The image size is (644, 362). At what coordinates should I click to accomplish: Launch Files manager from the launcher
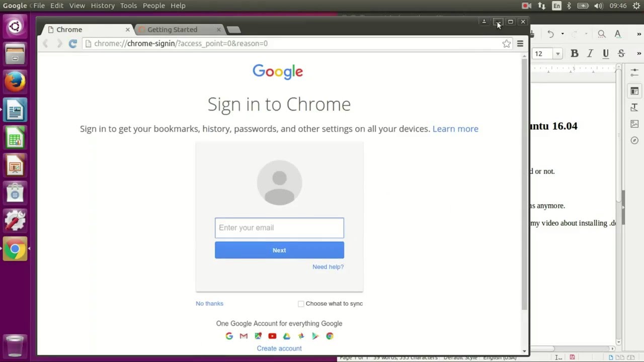(15, 54)
